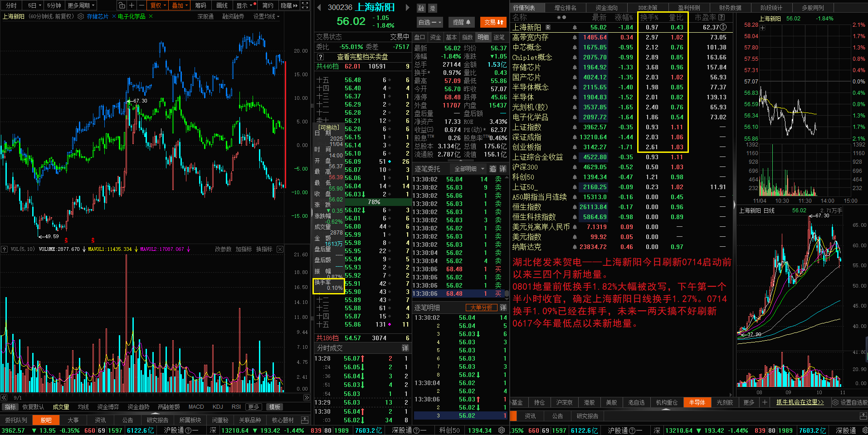Open the 更多周期 dropdown
This screenshot has height=435, width=868.
(x=81, y=5)
